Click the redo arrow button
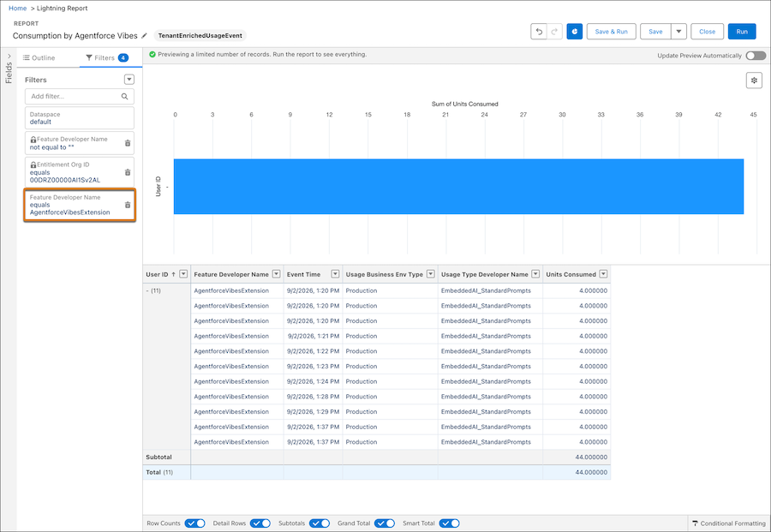The width and height of the screenshot is (771, 532). click(x=554, y=32)
